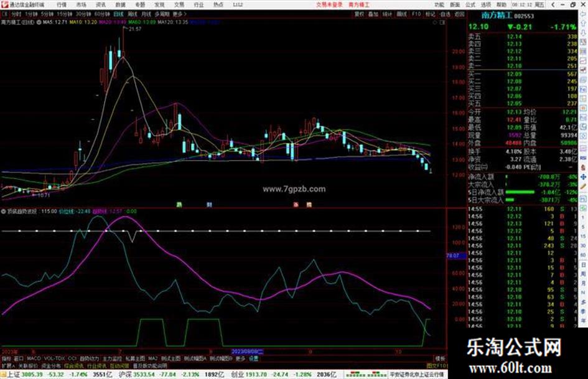Click the 叠加 overlay button
This screenshot has width=588, height=379.
tap(373, 14)
